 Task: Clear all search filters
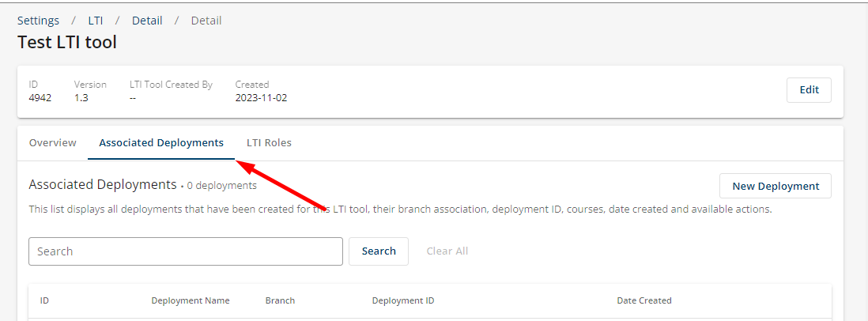pos(447,251)
